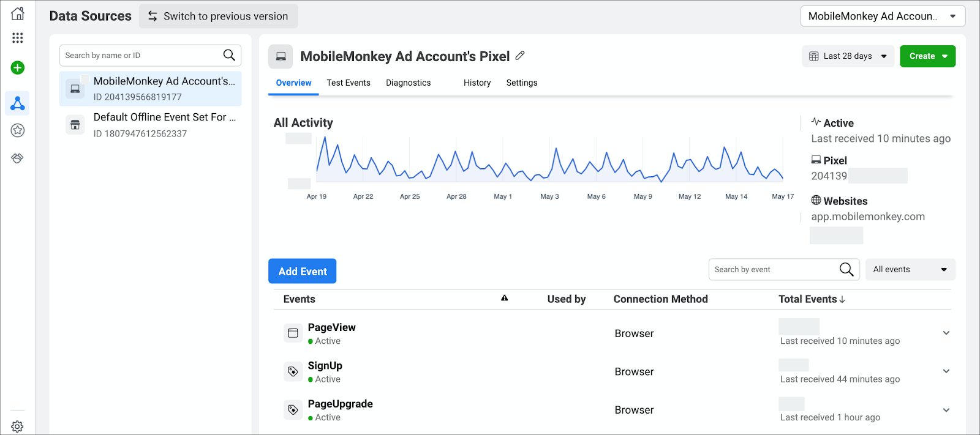Open the Last 28 days dropdown
This screenshot has width=980, height=435.
[848, 56]
